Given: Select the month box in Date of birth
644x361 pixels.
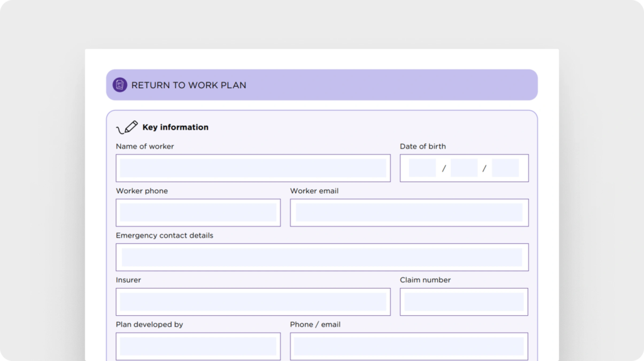Looking at the screenshot, I should (x=464, y=168).
